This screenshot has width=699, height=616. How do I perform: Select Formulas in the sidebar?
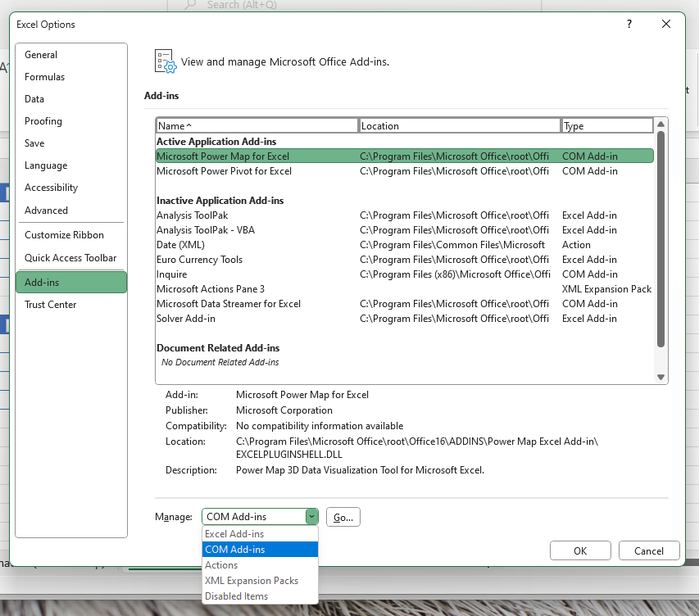pos(70,77)
